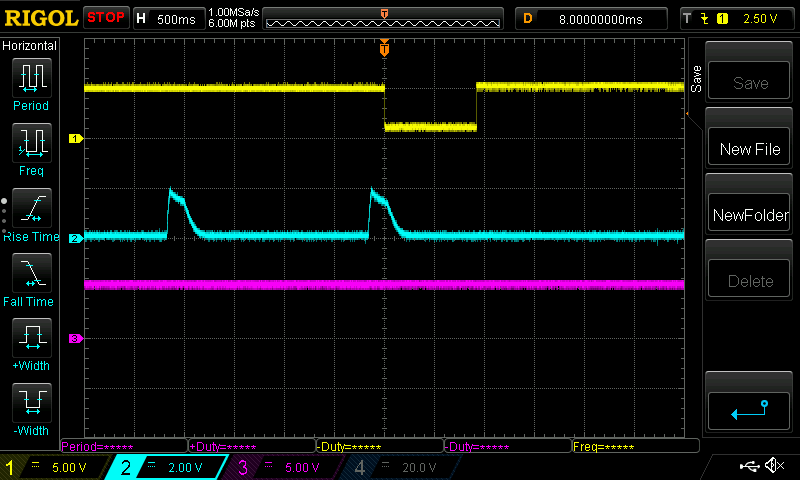Click the channel 3 ground marker
800x480 pixels.
pos(76,338)
